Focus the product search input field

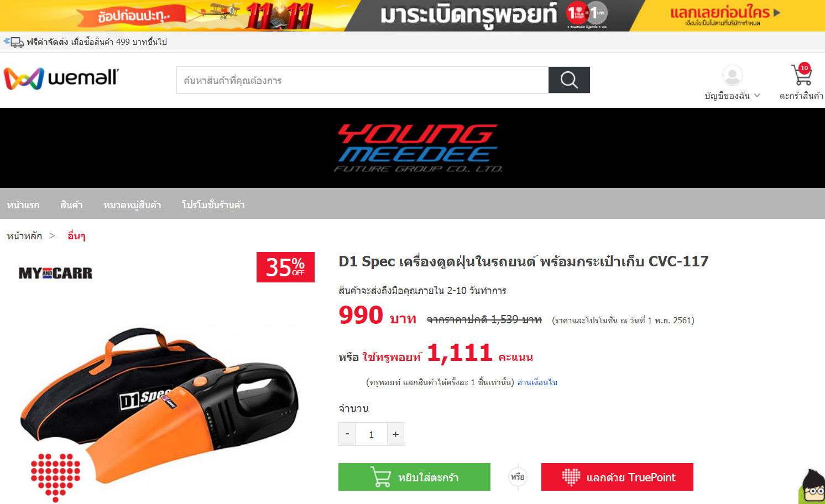pyautogui.click(x=363, y=80)
